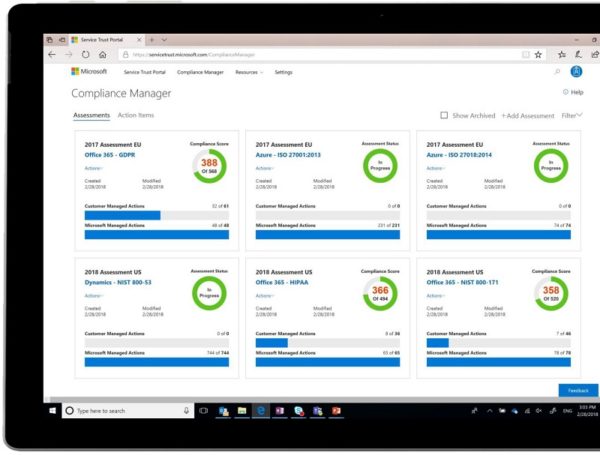Open Outlook from the taskbar
600x455 pixels.
point(223,411)
